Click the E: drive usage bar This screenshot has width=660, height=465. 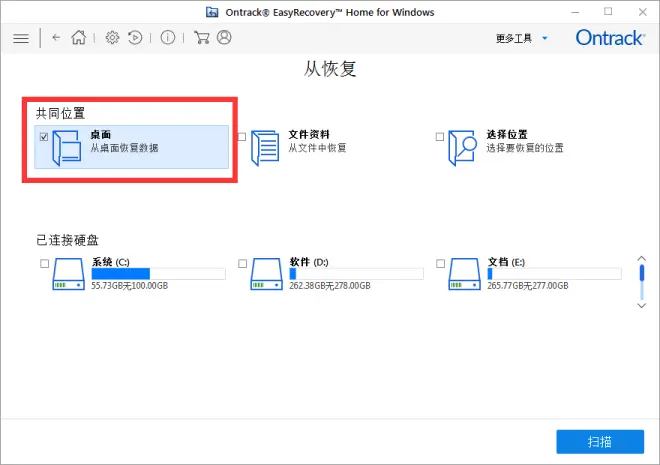click(x=554, y=274)
